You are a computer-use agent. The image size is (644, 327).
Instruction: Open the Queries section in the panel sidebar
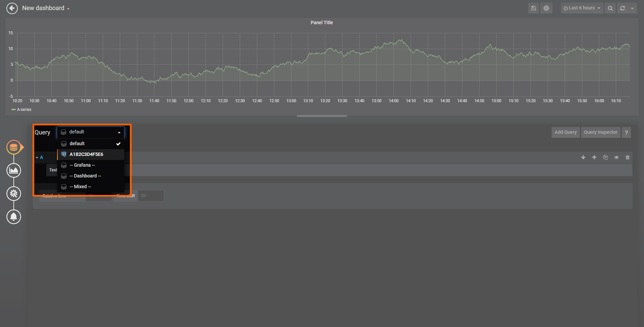(14, 147)
